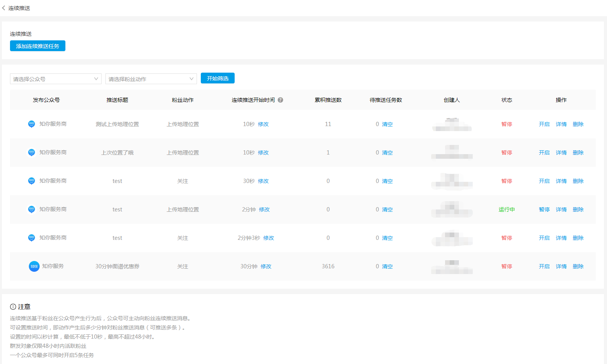Screen dimensions: 607x364
Task: Click 修改 for the 2分钟 start time
Action: tap(264, 209)
